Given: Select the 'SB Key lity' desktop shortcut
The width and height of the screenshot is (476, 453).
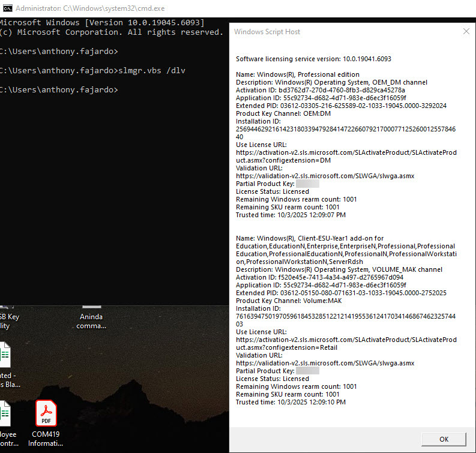Looking at the screenshot, I should 8,318.
